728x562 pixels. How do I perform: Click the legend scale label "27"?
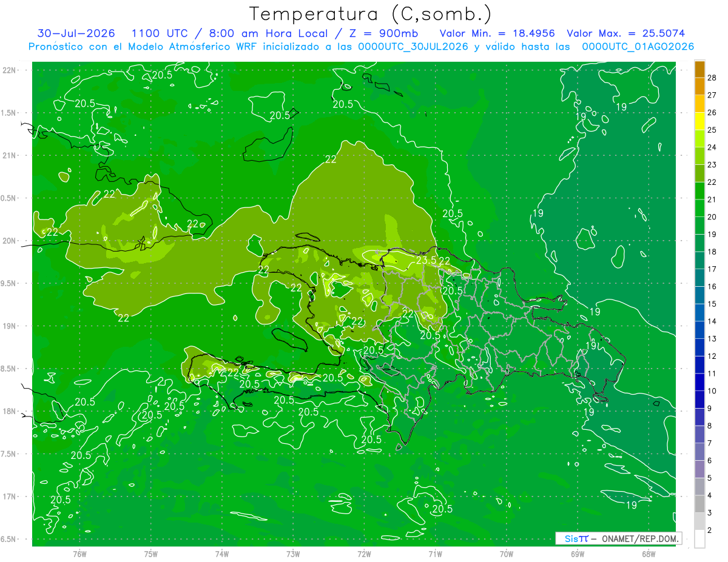pyautogui.click(x=712, y=95)
